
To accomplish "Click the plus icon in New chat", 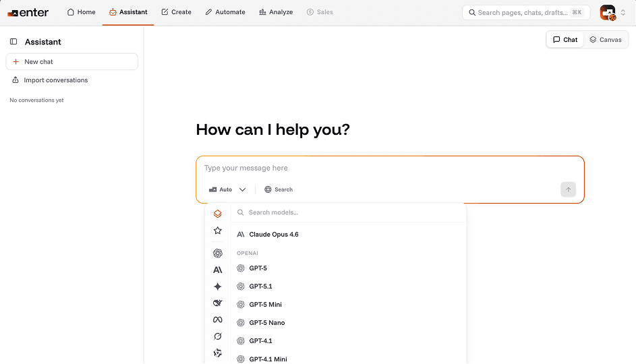I will click(x=16, y=61).
